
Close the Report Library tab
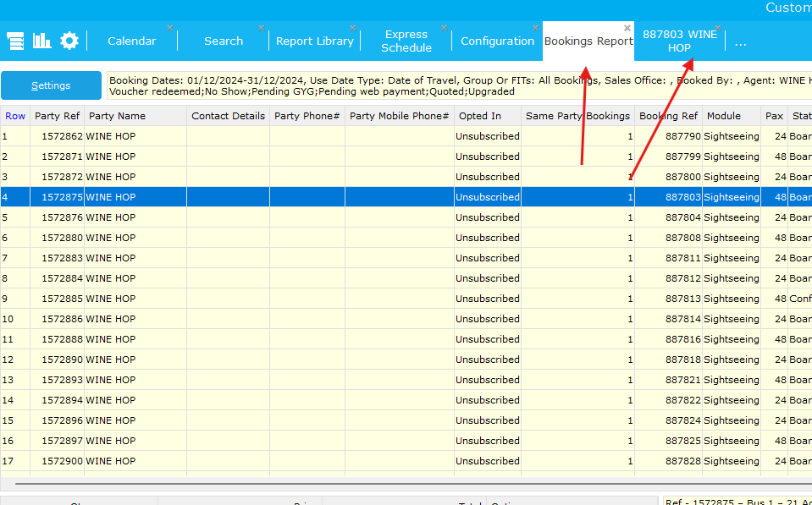[x=353, y=28]
